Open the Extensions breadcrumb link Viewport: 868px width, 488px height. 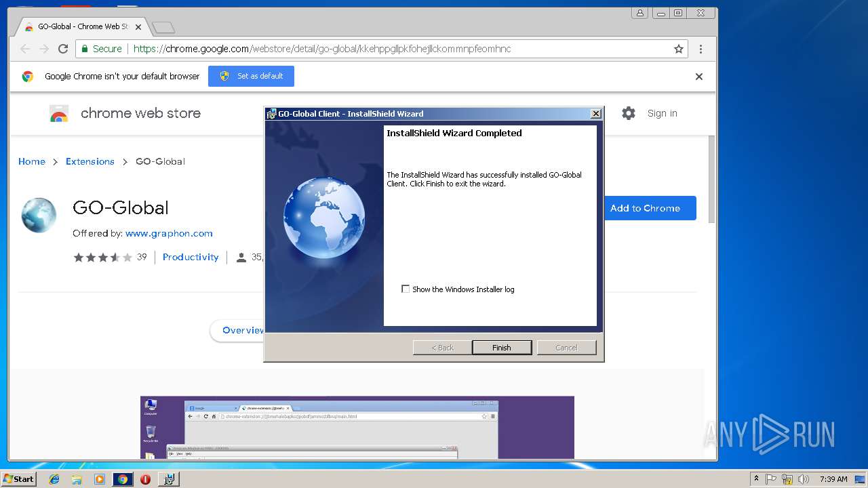pyautogui.click(x=90, y=161)
